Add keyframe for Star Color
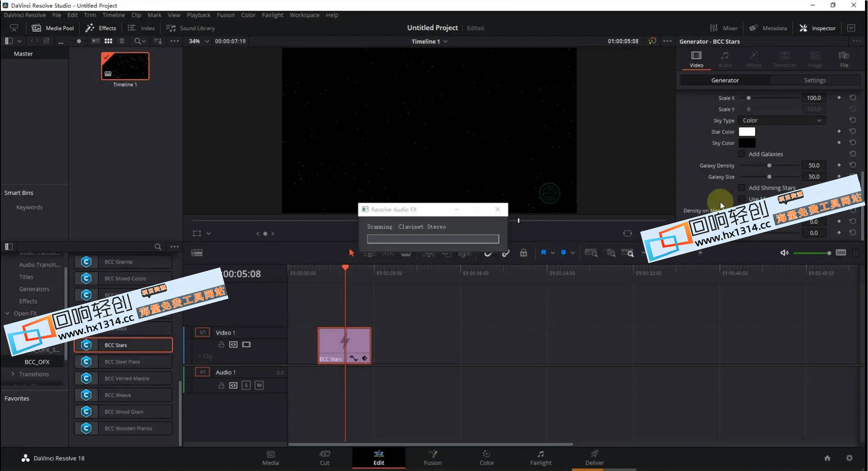868x471 pixels. [839, 131]
